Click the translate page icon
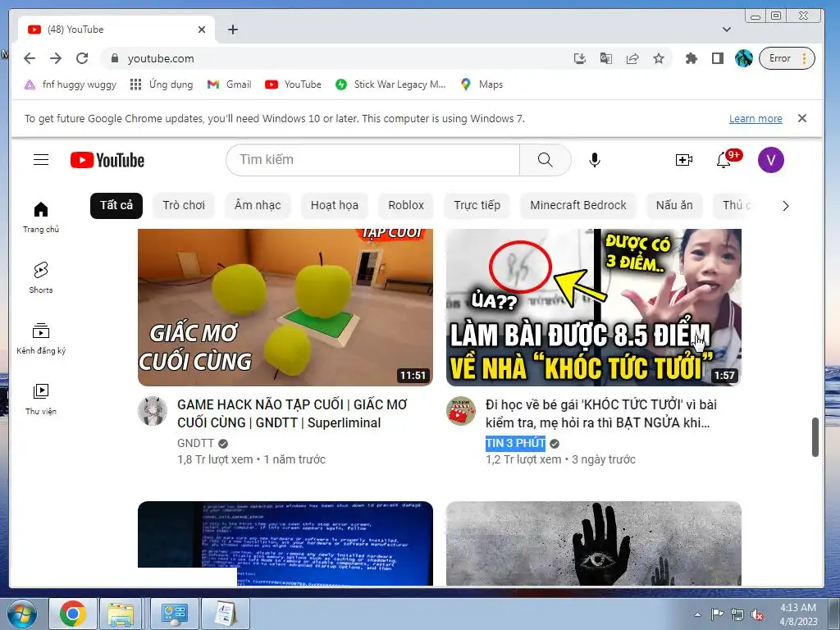 606,58
